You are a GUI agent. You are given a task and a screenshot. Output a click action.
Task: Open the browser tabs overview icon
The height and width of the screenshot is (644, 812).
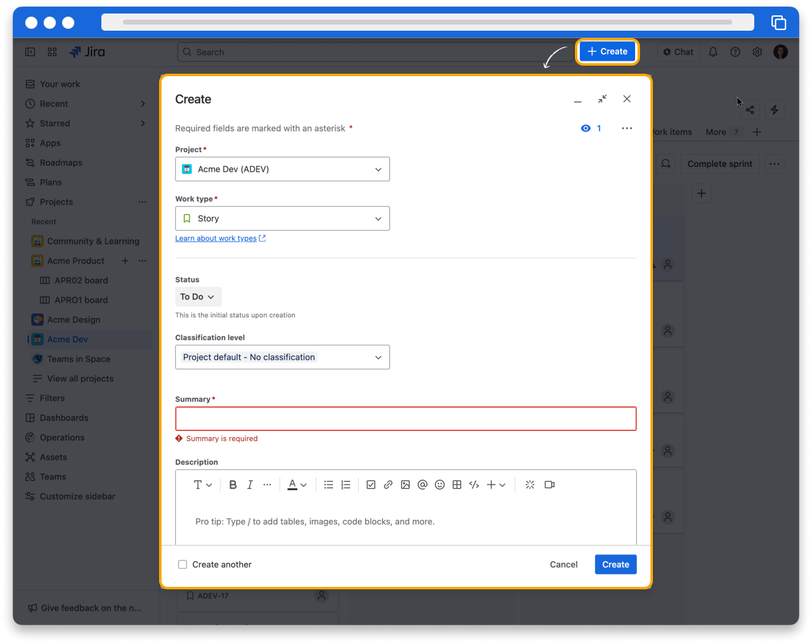point(778,23)
